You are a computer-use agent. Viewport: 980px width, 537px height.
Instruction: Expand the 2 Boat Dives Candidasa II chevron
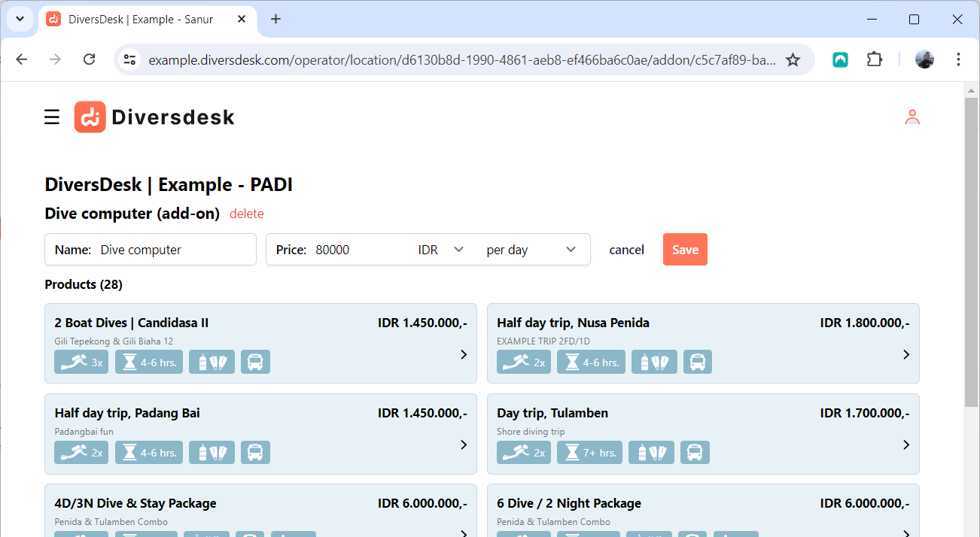(464, 354)
